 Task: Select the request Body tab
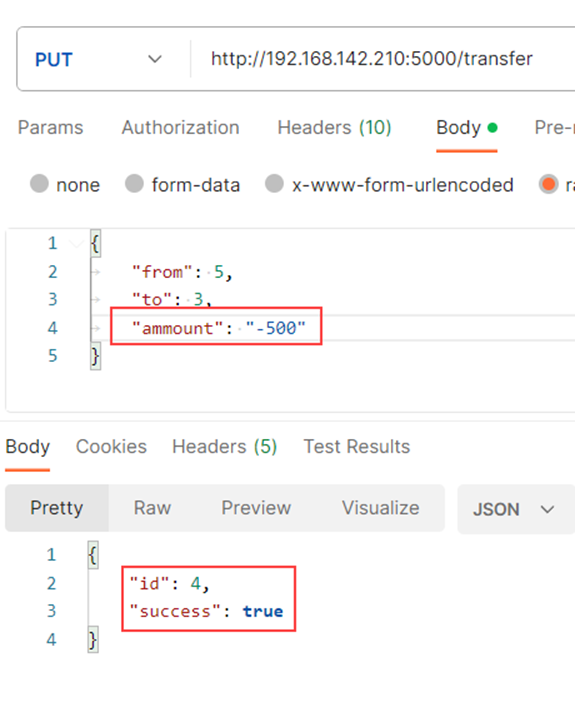(467, 128)
